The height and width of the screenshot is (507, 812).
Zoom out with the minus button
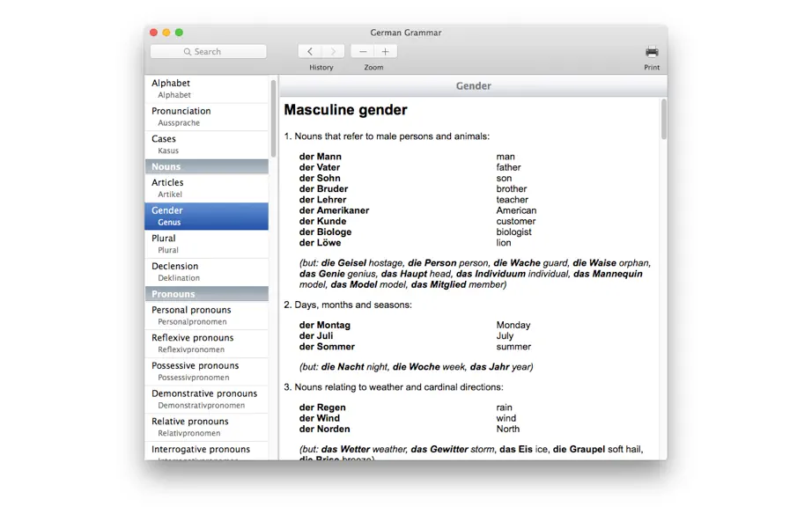click(363, 51)
